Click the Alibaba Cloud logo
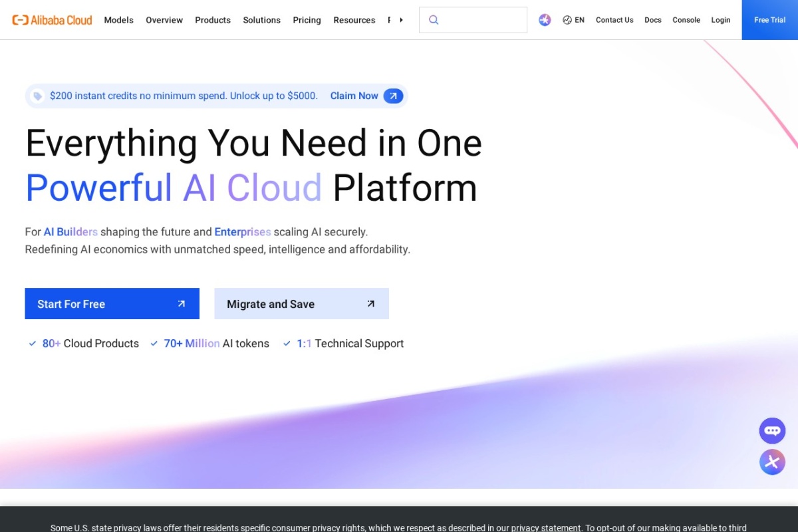This screenshot has height=532, width=798. [52, 20]
